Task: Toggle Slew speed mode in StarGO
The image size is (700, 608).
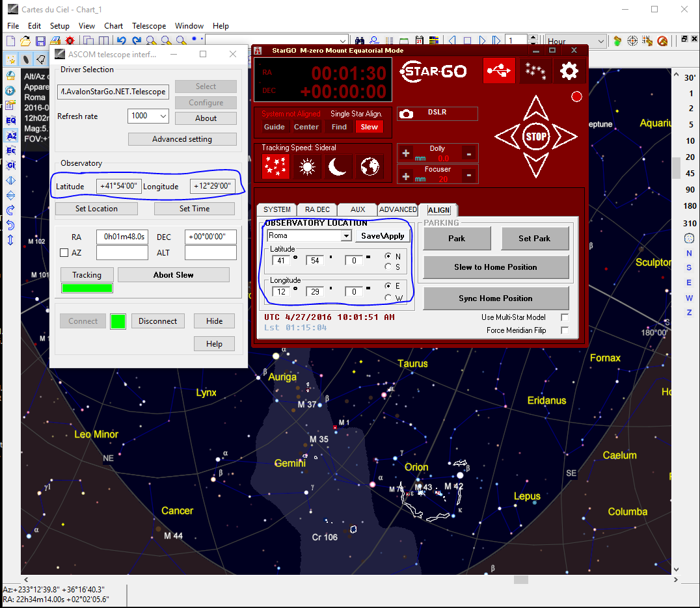Action: coord(370,127)
